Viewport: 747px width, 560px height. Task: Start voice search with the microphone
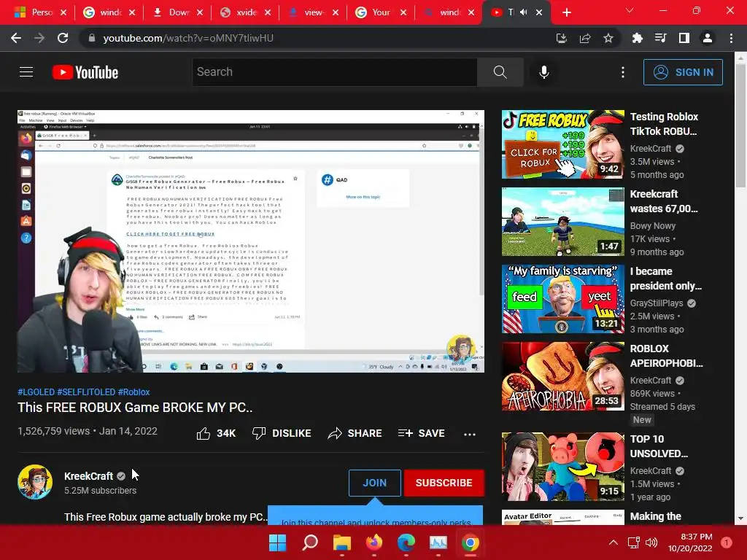click(x=544, y=72)
